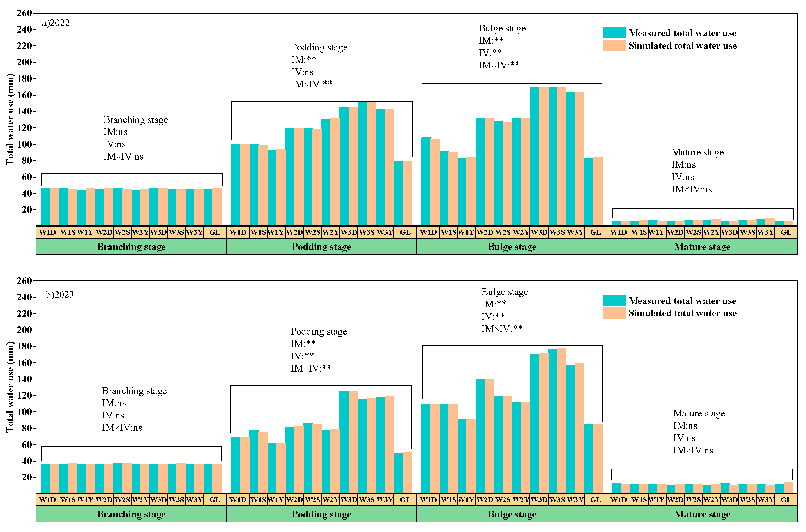Click the a)2022 panel title
Image resolution: width=806 pixels, height=532 pixels.
[56, 23]
